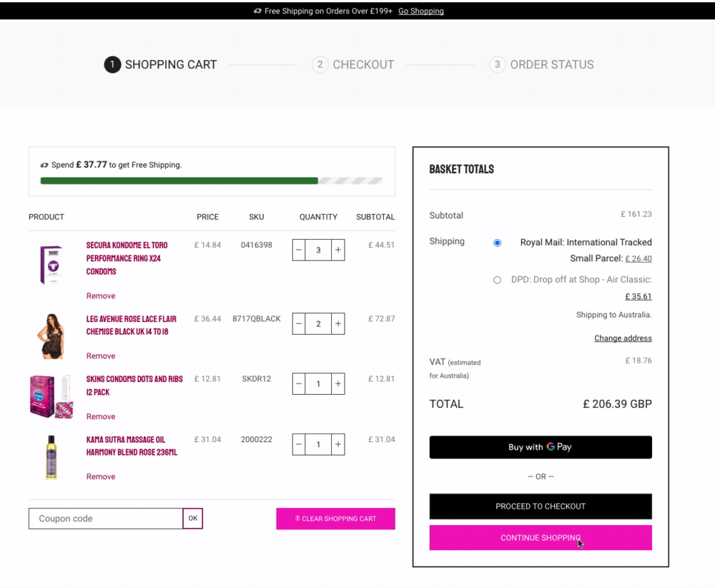Click the free shipping progress bar

212,181
